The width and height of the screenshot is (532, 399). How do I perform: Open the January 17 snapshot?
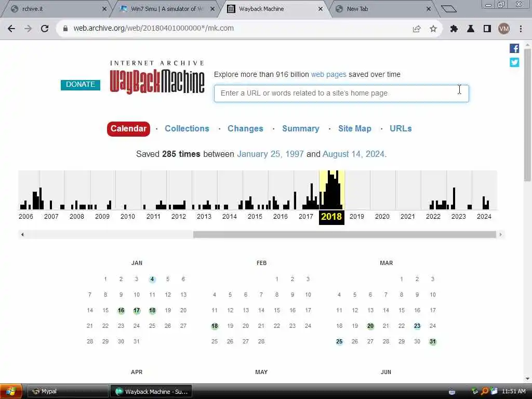tap(137, 311)
